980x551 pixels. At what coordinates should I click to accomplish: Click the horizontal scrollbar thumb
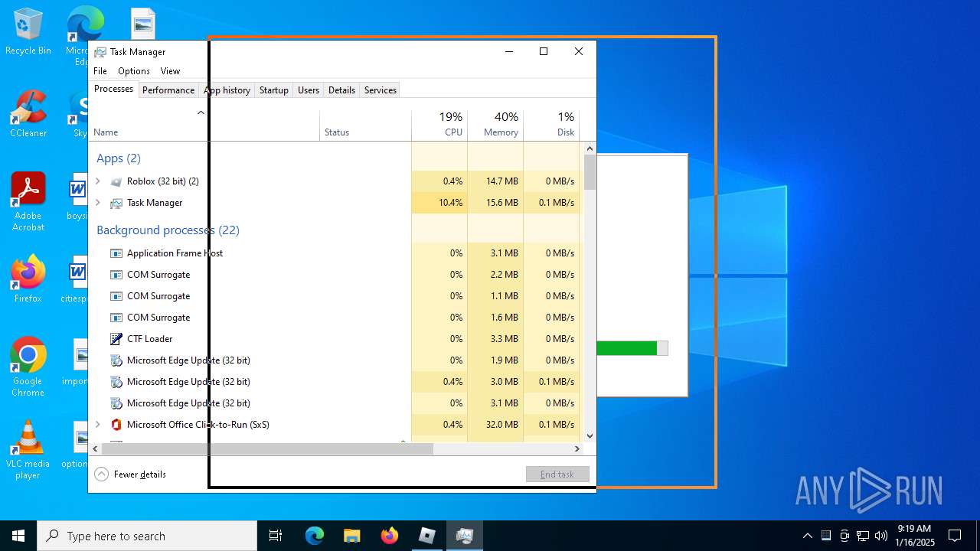[267, 449]
